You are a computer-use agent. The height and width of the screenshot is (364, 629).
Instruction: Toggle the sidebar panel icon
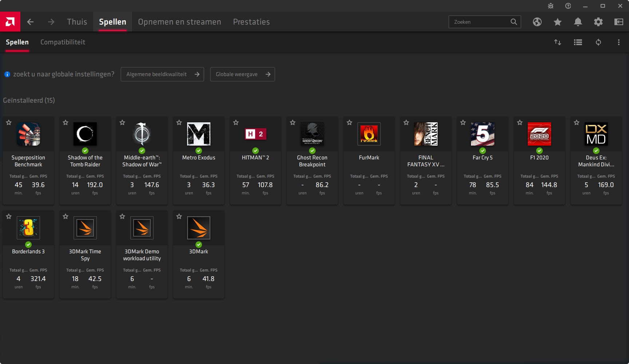pyautogui.click(x=619, y=22)
